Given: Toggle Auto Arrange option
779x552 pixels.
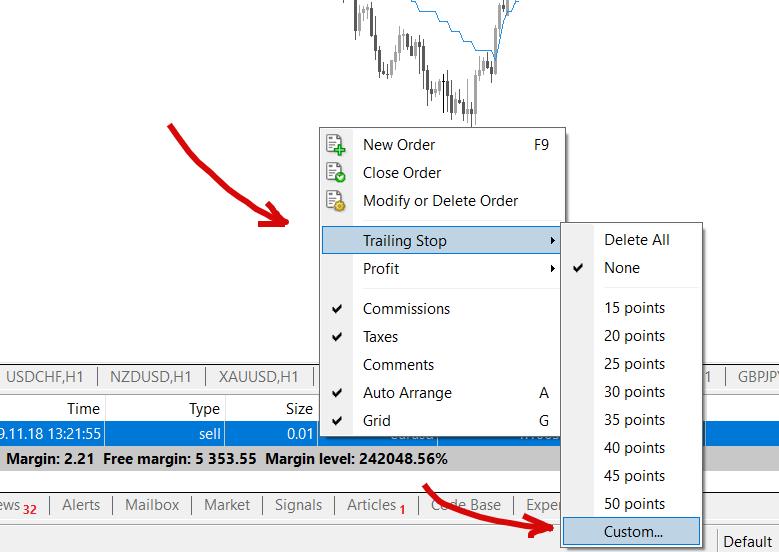Looking at the screenshot, I should [x=442, y=393].
